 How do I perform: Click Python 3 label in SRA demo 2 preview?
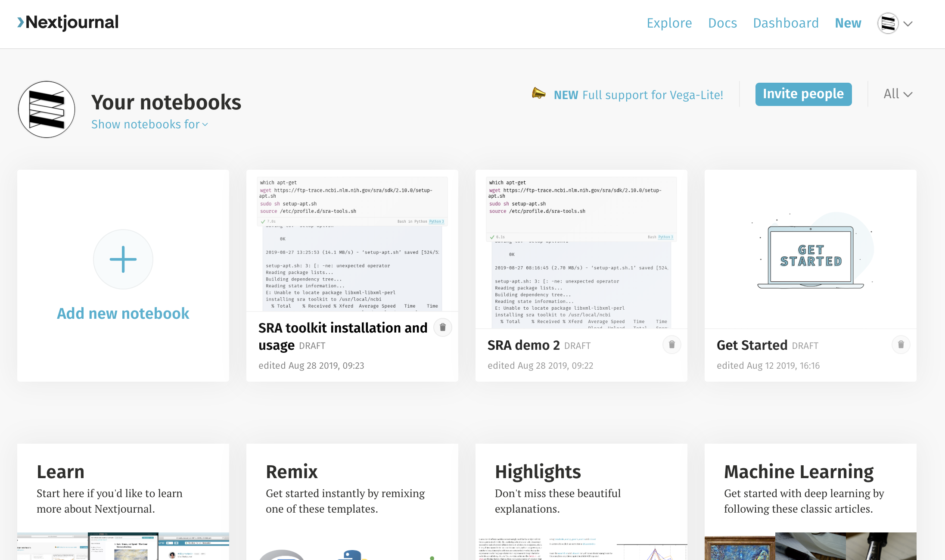tap(665, 237)
